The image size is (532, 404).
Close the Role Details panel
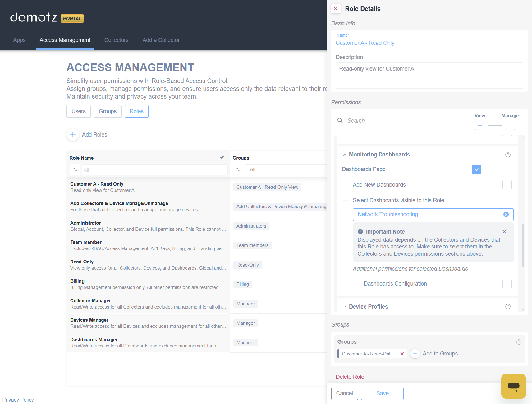(x=336, y=9)
